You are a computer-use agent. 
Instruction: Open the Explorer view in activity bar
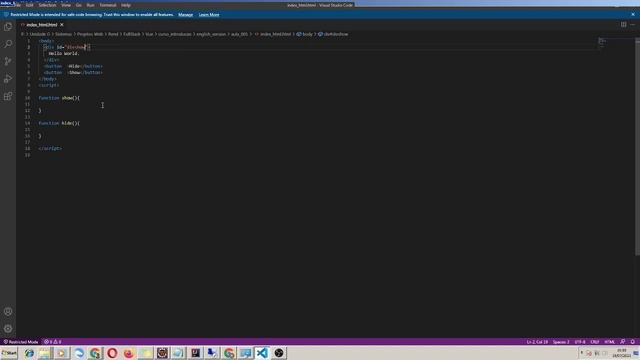click(8, 27)
